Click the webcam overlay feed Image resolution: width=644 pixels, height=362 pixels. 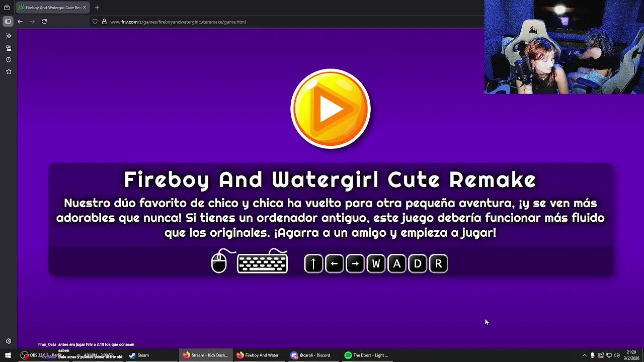click(564, 47)
